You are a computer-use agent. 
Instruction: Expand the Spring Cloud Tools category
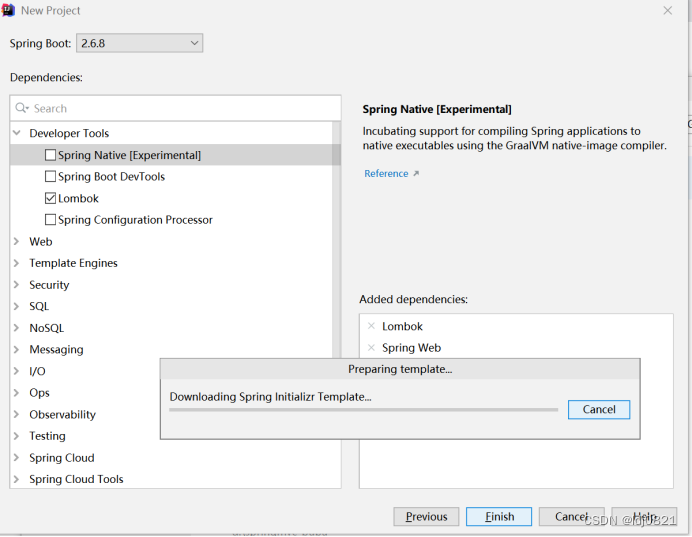tap(17, 479)
